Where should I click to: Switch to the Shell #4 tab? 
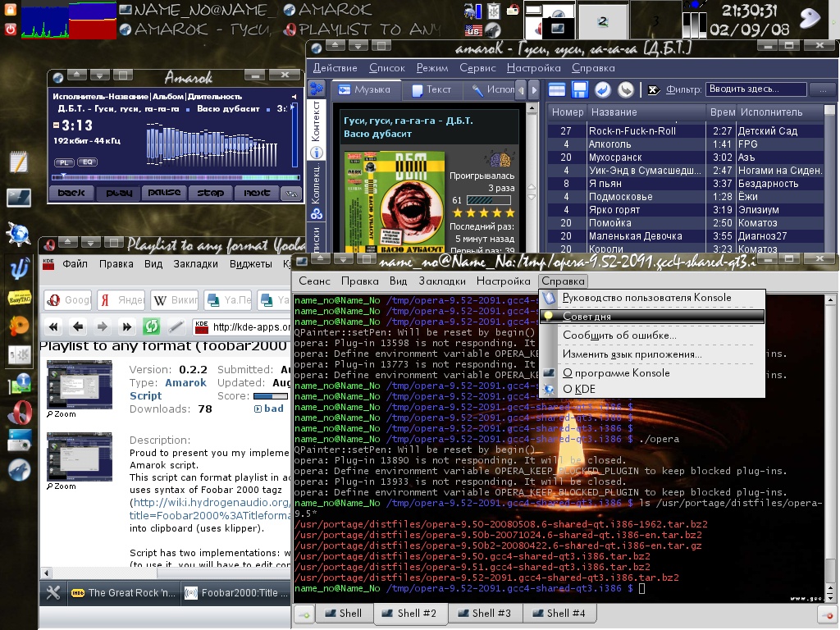559,614
